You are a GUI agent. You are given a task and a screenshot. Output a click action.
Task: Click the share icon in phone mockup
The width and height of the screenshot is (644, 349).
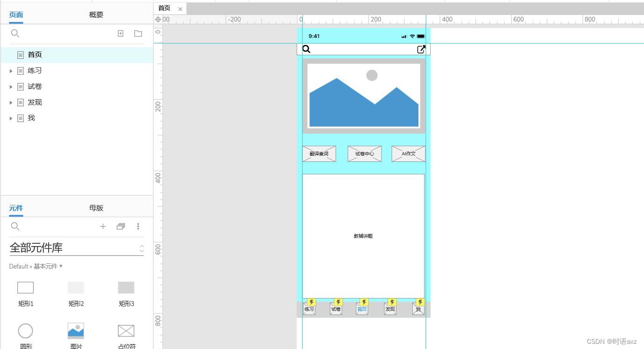(x=421, y=49)
